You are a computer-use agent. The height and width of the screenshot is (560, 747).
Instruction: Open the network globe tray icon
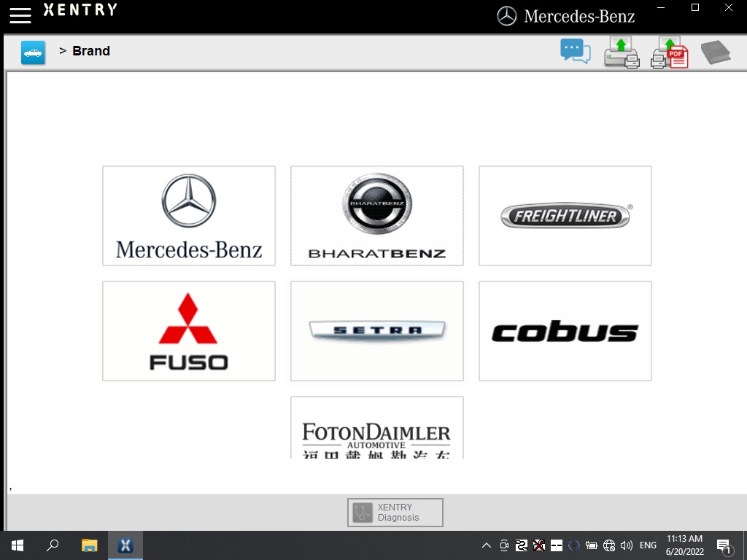(609, 545)
